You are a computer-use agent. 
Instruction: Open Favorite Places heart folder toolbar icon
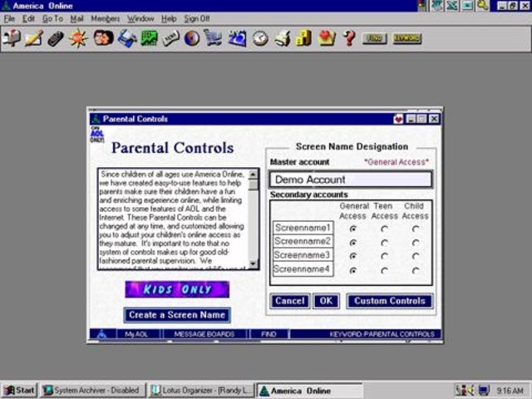[x=327, y=38]
